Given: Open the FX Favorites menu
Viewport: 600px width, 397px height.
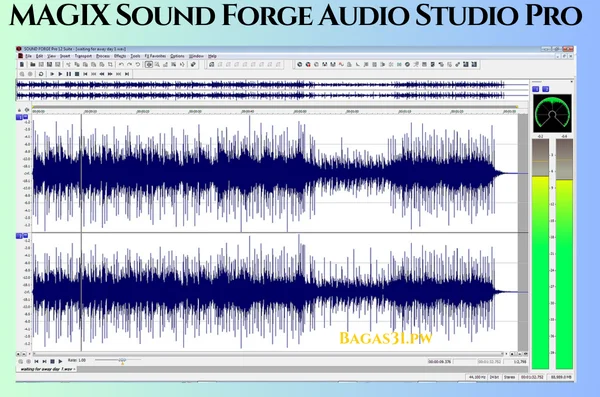Looking at the screenshot, I should pyautogui.click(x=155, y=56).
